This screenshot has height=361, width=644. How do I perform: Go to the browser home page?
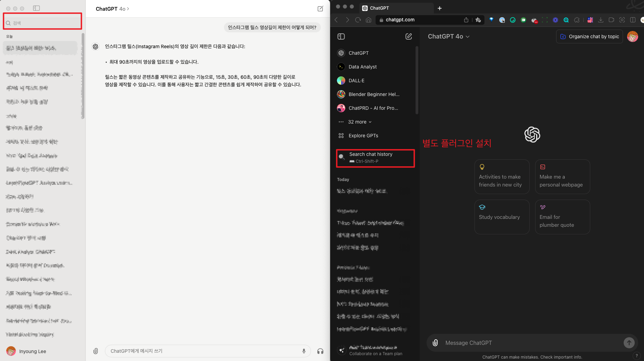(x=368, y=20)
